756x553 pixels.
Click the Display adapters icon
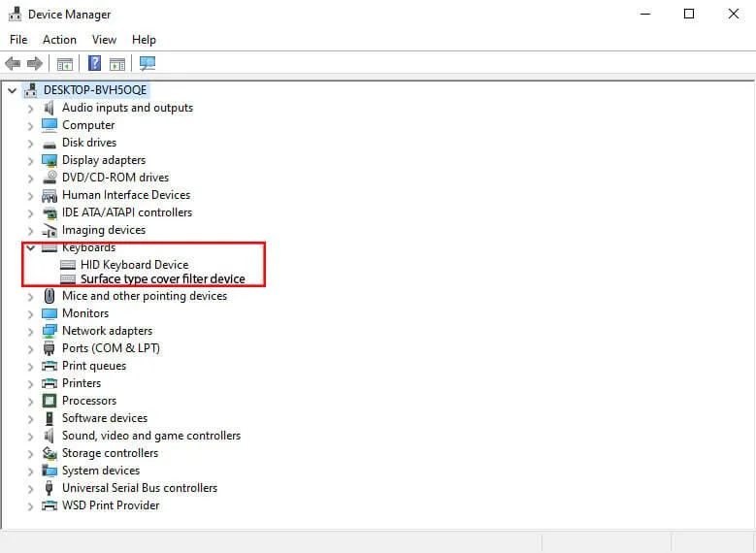[49, 160]
